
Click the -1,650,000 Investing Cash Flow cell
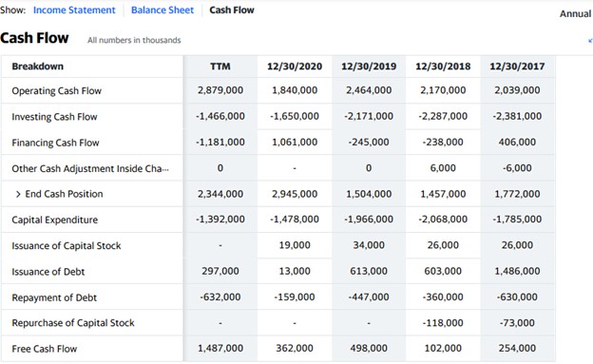(295, 116)
